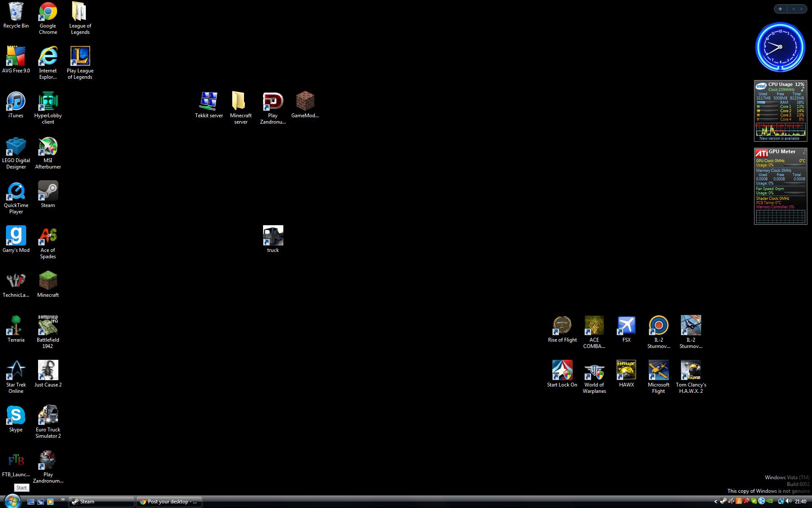Viewport: 812px width, 508px height.
Task: Click the volume speaker tray icon
Action: [x=789, y=501]
